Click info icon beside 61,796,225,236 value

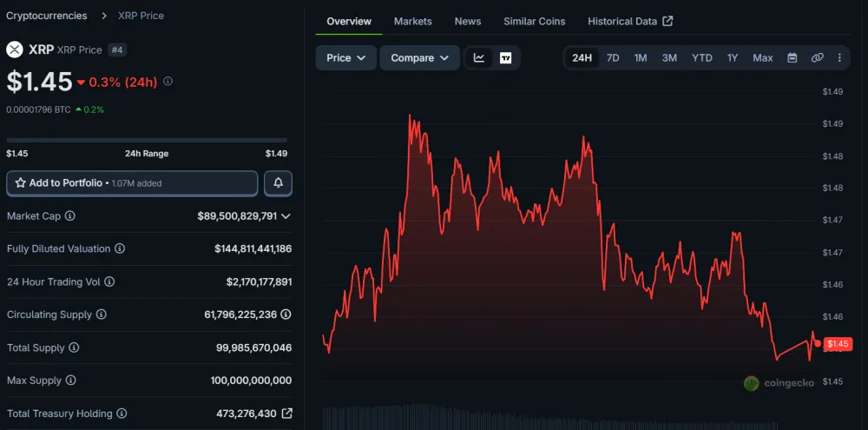tap(286, 314)
